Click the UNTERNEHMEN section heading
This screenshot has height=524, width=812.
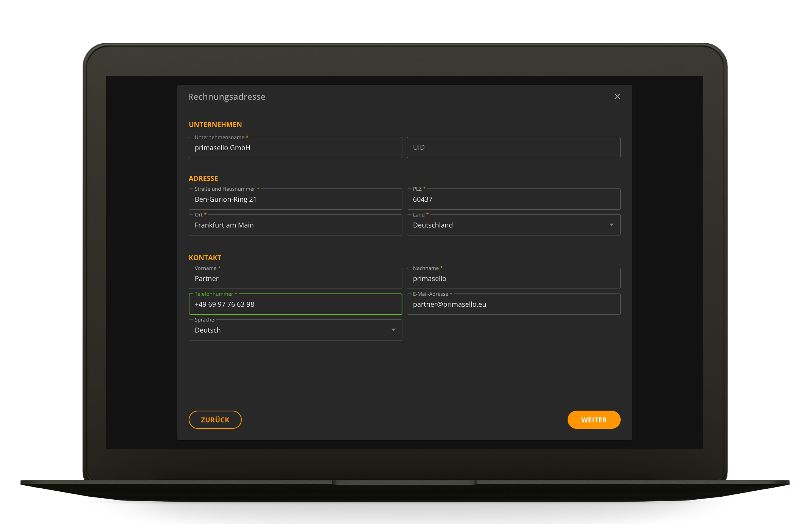(215, 125)
